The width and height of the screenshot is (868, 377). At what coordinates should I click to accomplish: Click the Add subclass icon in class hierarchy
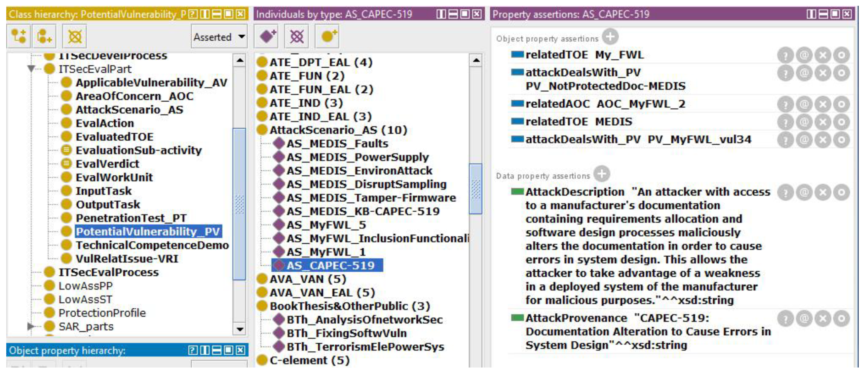19,36
